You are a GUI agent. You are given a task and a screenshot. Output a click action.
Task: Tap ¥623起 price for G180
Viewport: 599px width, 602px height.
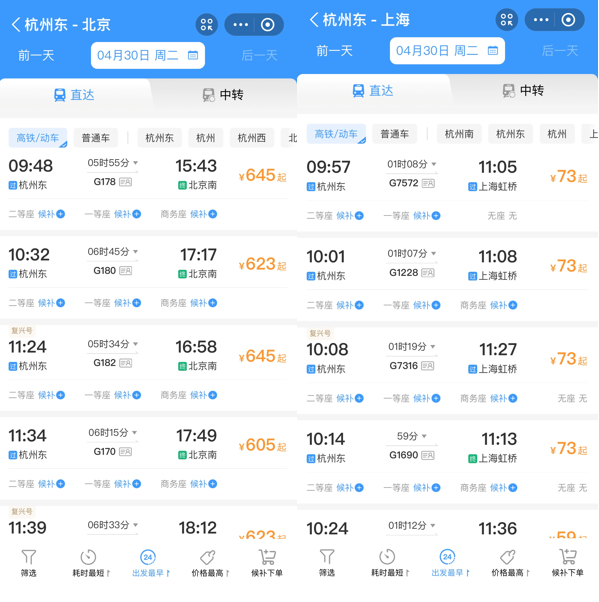click(x=262, y=264)
